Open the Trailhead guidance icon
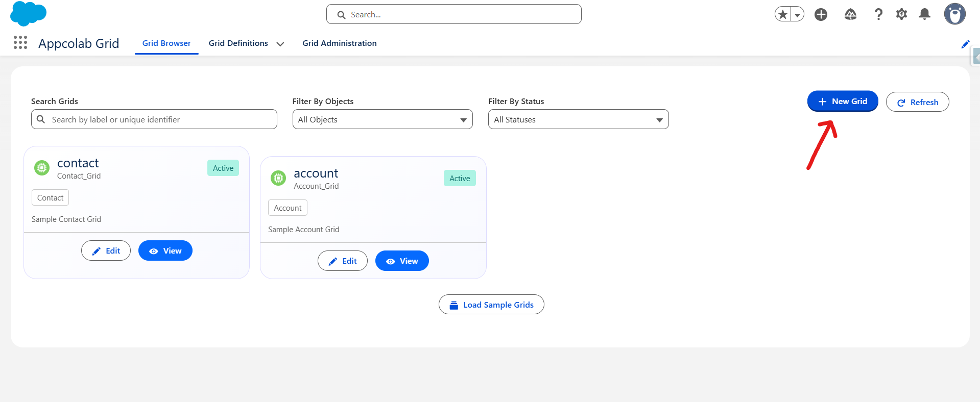980x402 pixels. pyautogui.click(x=850, y=14)
